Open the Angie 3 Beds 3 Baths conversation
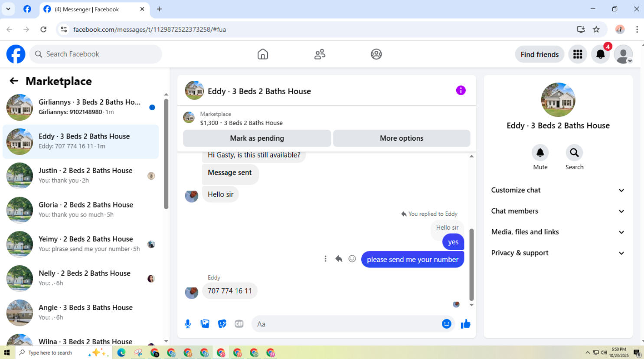644x359 pixels. point(81,313)
